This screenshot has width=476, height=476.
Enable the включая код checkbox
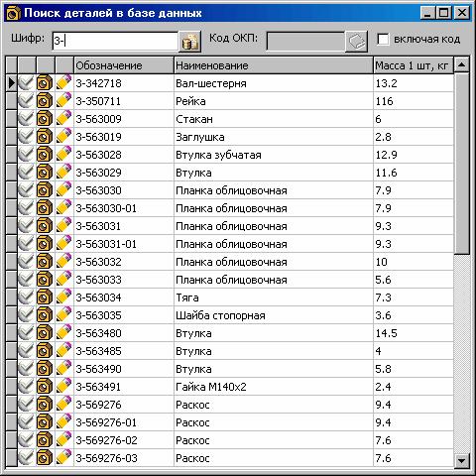[383, 40]
